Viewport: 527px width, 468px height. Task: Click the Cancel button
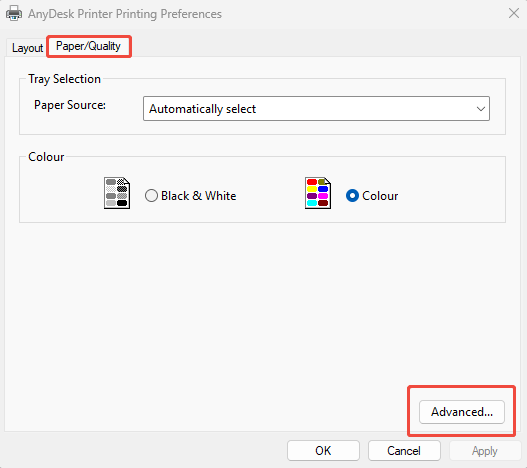[404, 451]
